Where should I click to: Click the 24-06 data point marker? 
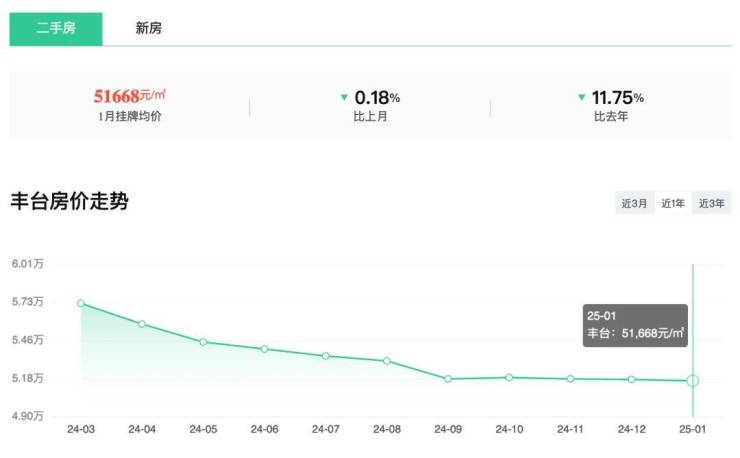pos(264,349)
